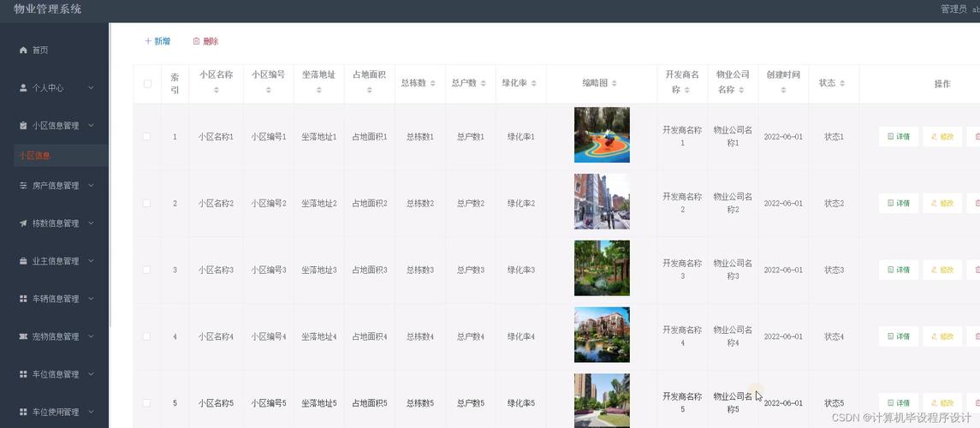The height and width of the screenshot is (428, 980).
Task: Sort by 状态 column arrows
Action: pos(842,83)
